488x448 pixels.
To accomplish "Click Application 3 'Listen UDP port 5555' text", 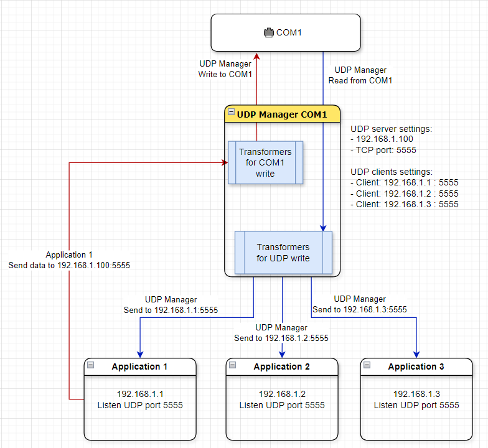I will click(416, 405).
